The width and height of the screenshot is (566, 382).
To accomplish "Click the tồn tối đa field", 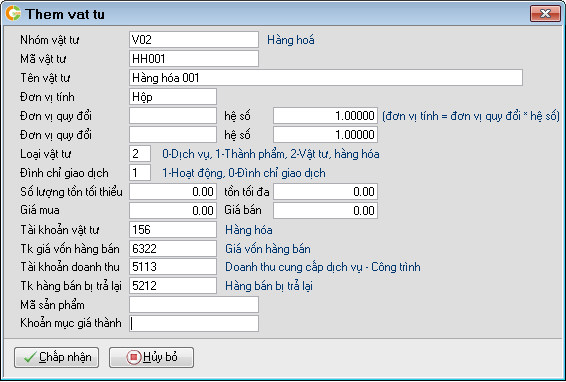I will point(326,192).
